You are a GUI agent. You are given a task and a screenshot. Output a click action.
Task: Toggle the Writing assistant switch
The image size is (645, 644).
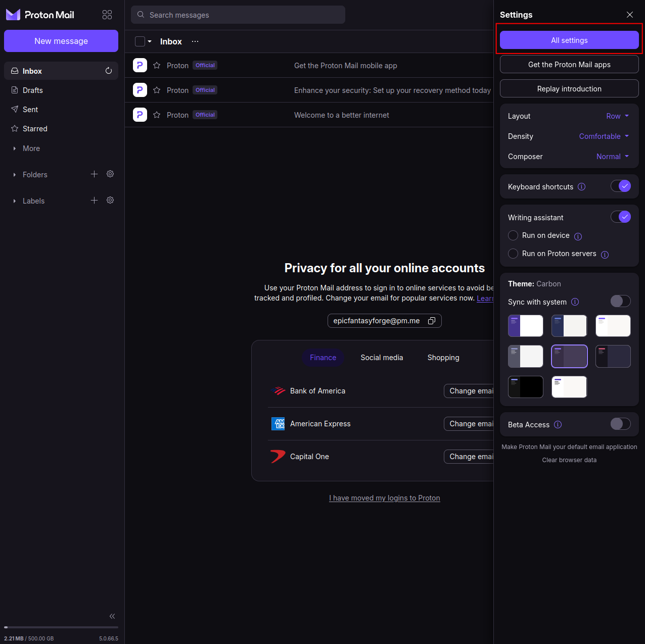621,217
